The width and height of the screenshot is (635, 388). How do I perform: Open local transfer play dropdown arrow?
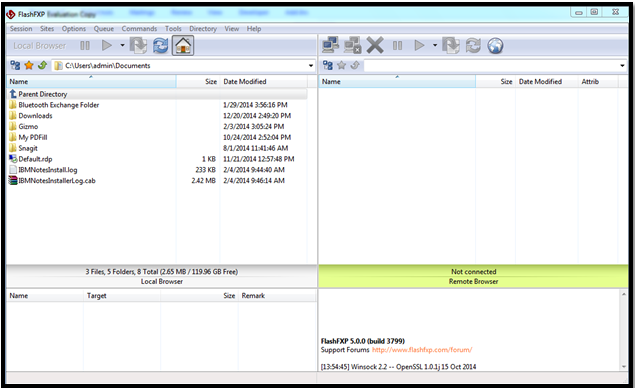point(122,45)
